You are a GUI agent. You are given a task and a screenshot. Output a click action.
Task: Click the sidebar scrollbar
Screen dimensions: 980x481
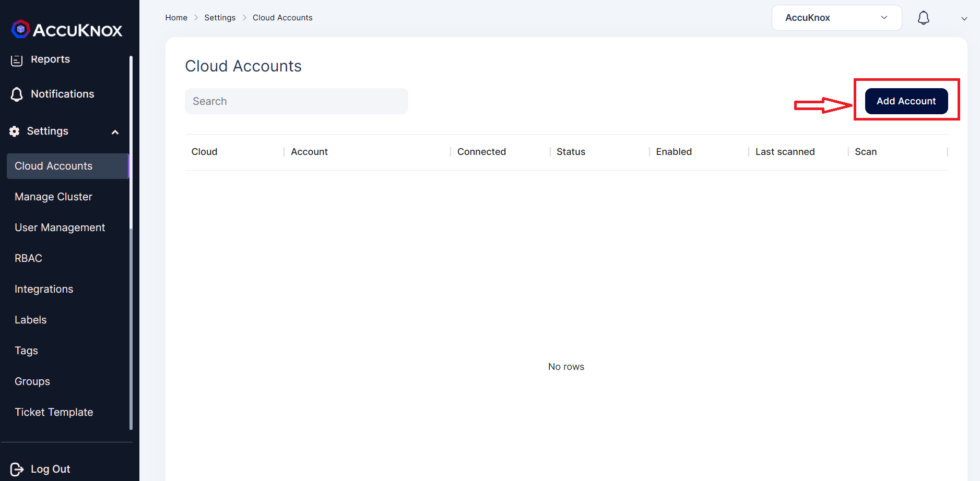pyautogui.click(x=131, y=243)
